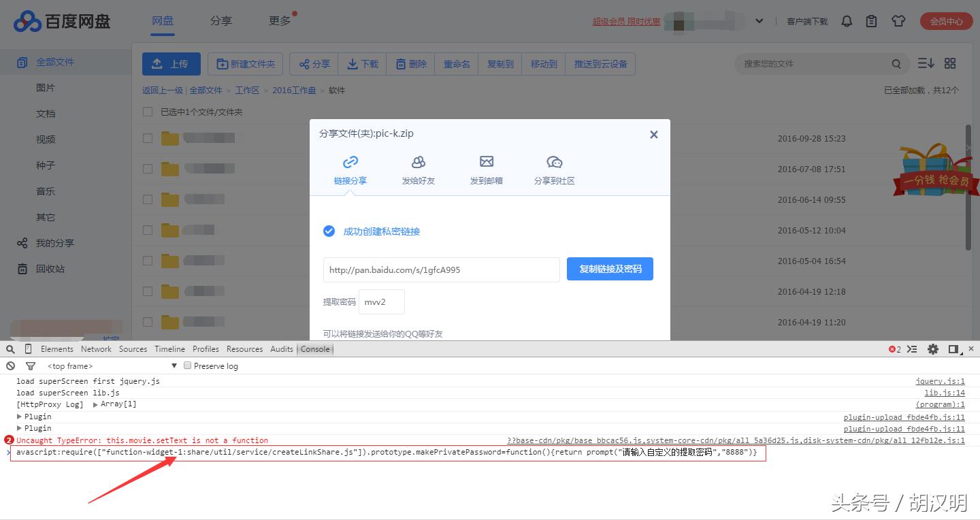
Task: Pick the 分享到社区 community share icon
Action: pos(555,163)
